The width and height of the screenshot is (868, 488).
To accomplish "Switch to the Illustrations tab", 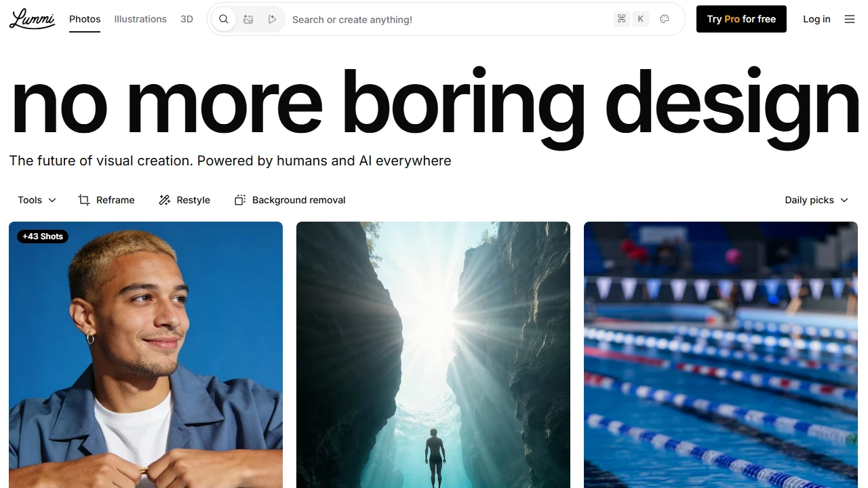I will click(x=140, y=19).
